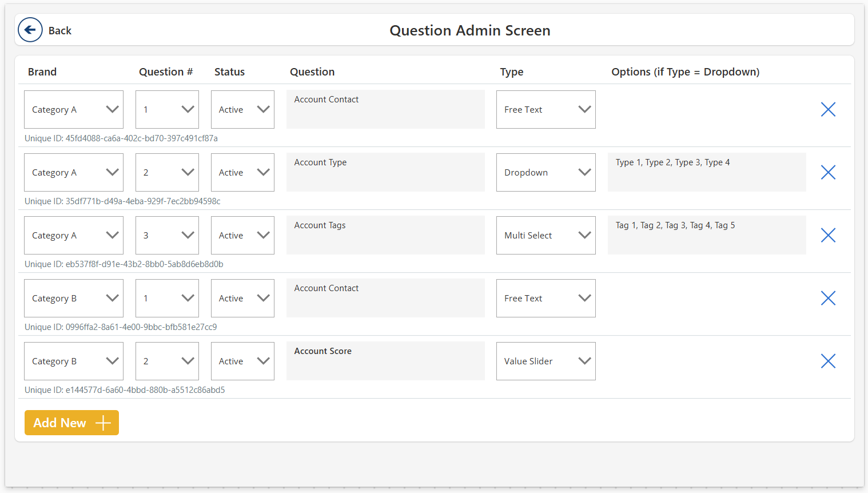Delete the Account Type question row

828,172
